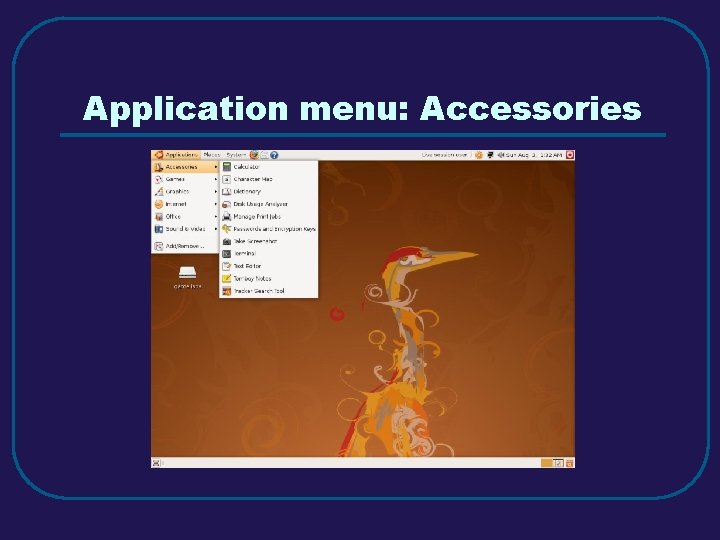The width and height of the screenshot is (720, 540).
Task: Click the Character Map icon
Action: tap(227, 179)
